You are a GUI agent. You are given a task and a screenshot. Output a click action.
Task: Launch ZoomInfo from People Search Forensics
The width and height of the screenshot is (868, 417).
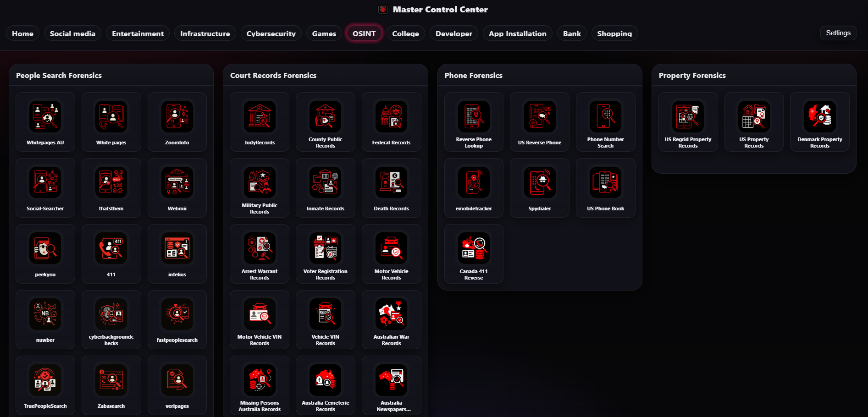coord(177,121)
